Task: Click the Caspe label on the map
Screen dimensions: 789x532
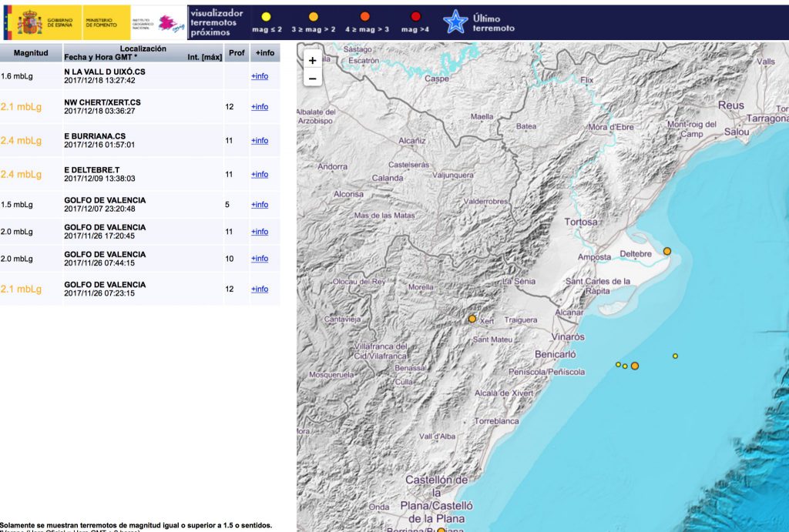Action: pos(437,79)
